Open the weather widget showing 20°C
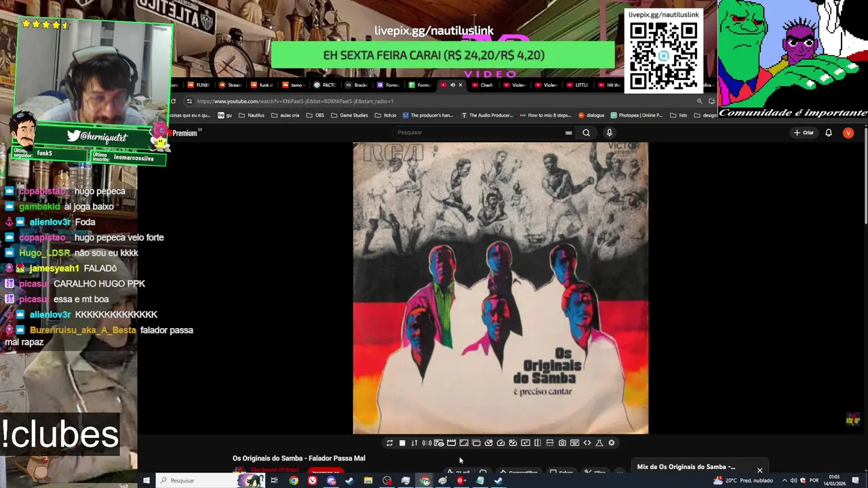This screenshot has height=488, width=868. pos(743,481)
